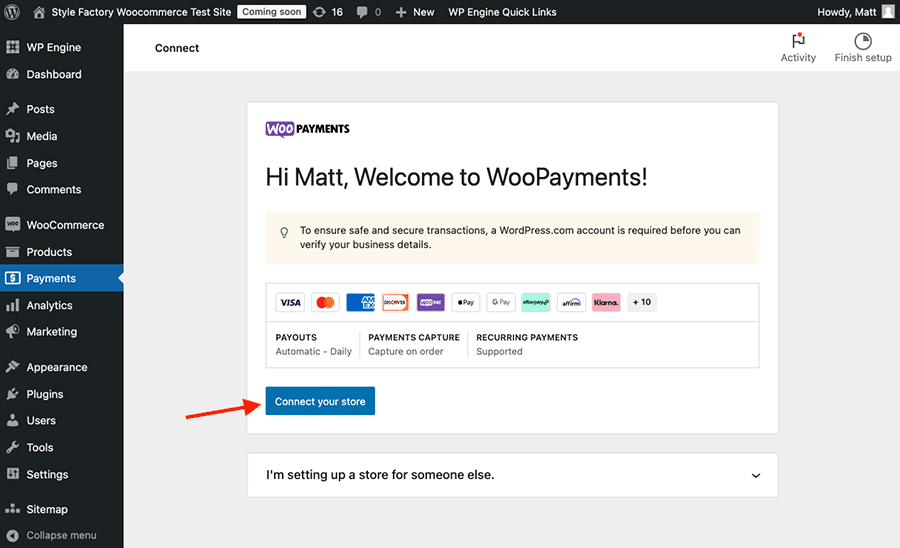The image size is (900, 548).
Task: Open Style Factory Woocommerce Test Site link
Action: pos(141,12)
